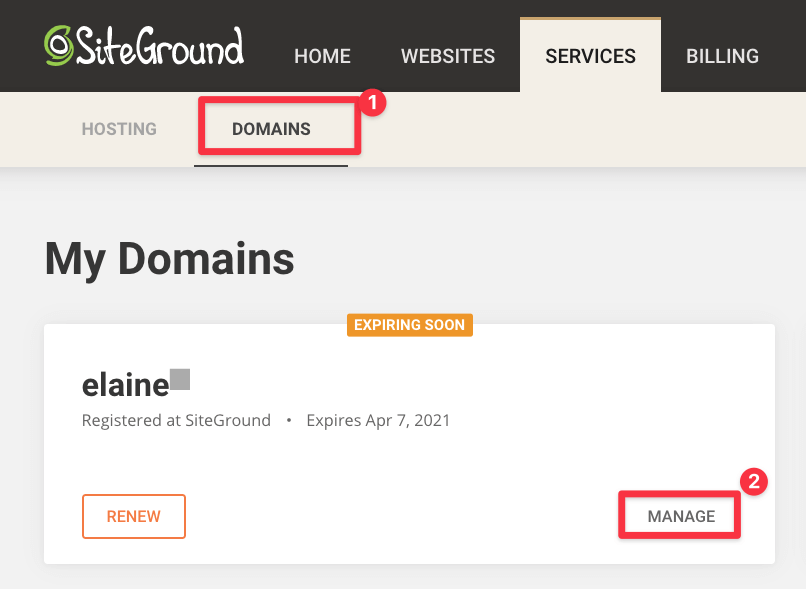
Task: Click the RENEW button
Action: [134, 517]
